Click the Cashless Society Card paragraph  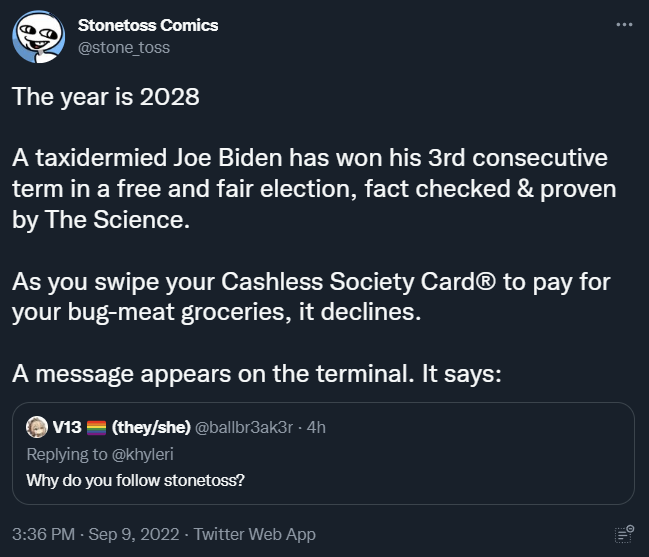pos(310,297)
